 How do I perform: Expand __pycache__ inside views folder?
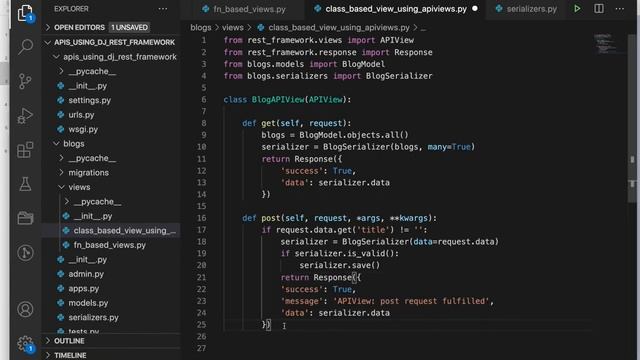point(67,202)
